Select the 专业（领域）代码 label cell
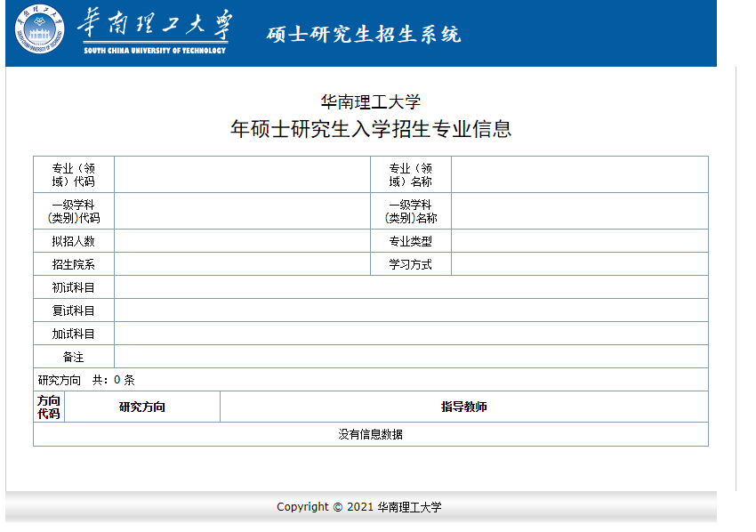Image resolution: width=756 pixels, height=532 pixels. pos(74,174)
